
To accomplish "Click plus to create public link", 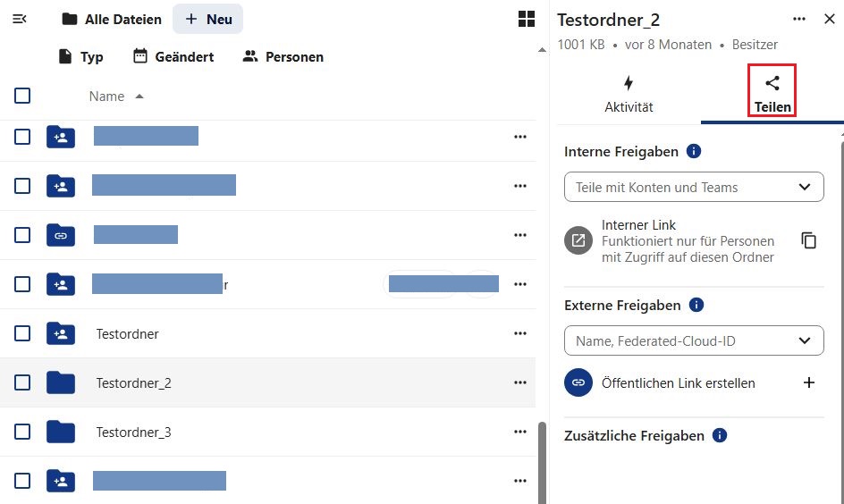I will tap(809, 382).
